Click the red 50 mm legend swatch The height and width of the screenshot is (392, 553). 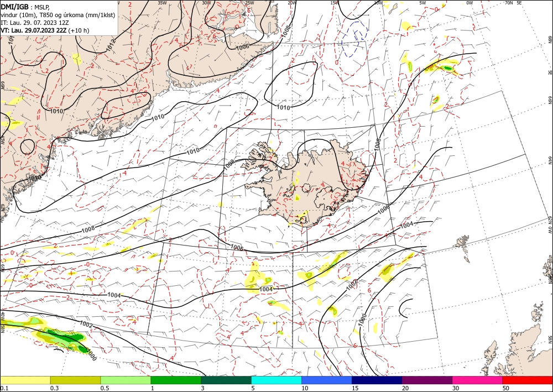(528, 380)
